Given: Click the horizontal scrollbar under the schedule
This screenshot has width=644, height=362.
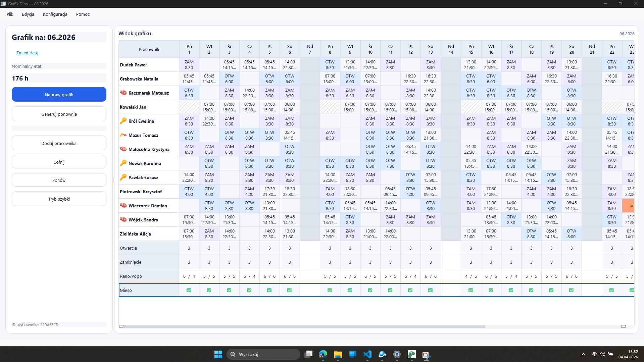Looking at the screenshot, I should [304, 326].
